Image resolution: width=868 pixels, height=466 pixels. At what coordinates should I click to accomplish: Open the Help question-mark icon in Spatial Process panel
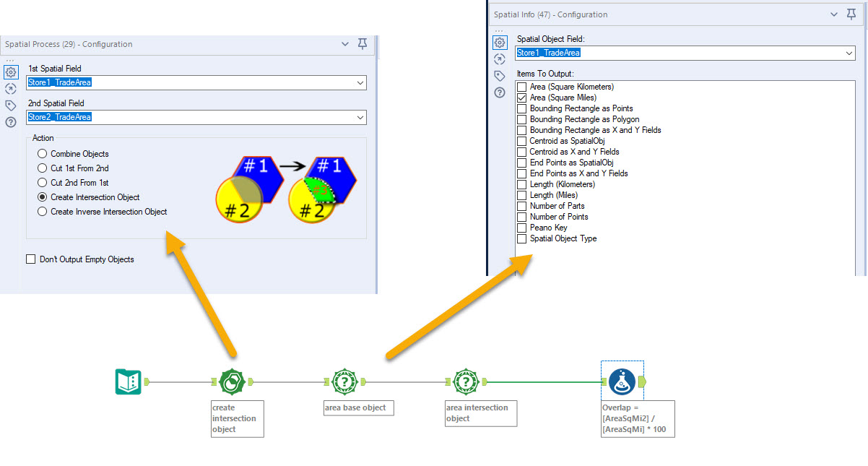(10, 121)
